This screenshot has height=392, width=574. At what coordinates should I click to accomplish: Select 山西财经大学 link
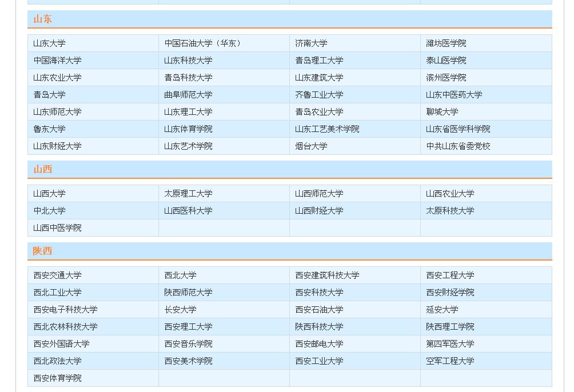coord(319,211)
